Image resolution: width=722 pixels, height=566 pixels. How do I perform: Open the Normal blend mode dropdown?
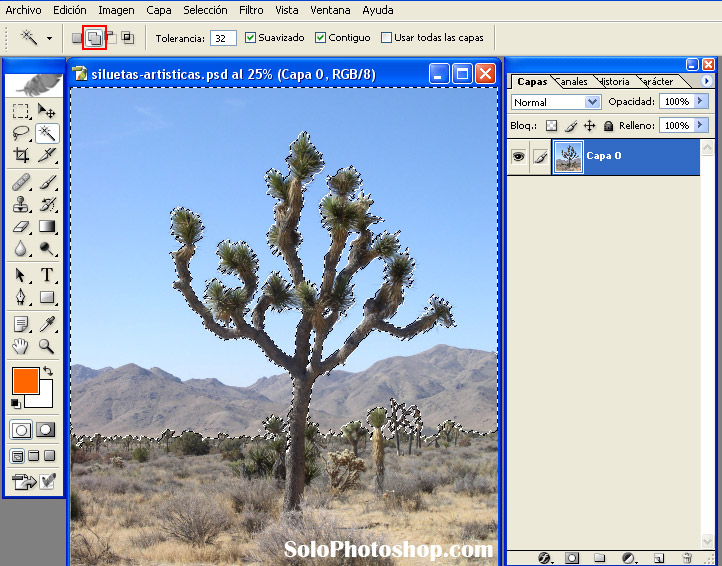pyautogui.click(x=556, y=102)
